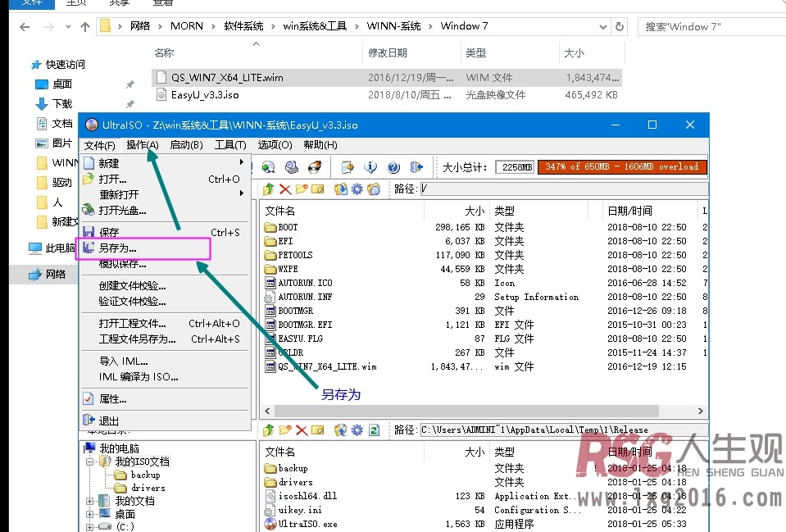The height and width of the screenshot is (532, 786).
Task: Click the Up folder icon in image pane toolbar
Action: (269, 189)
